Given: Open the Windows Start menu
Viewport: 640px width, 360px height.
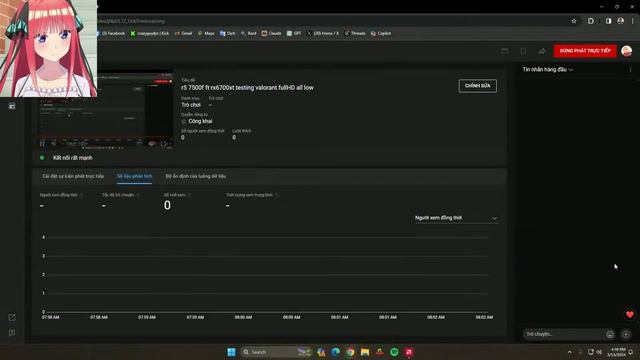Looking at the screenshot, I should (231, 352).
